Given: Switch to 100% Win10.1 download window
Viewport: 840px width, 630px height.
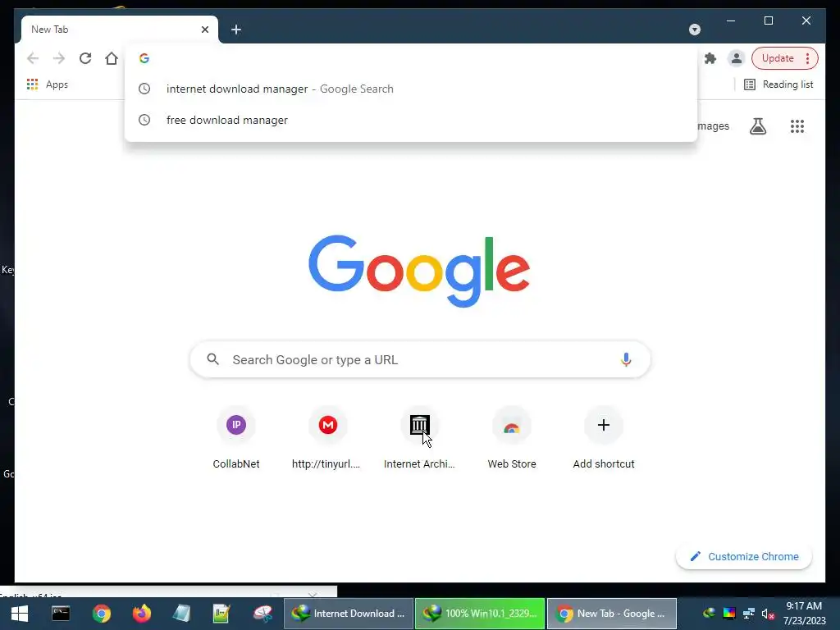Looking at the screenshot, I should pyautogui.click(x=480, y=614).
